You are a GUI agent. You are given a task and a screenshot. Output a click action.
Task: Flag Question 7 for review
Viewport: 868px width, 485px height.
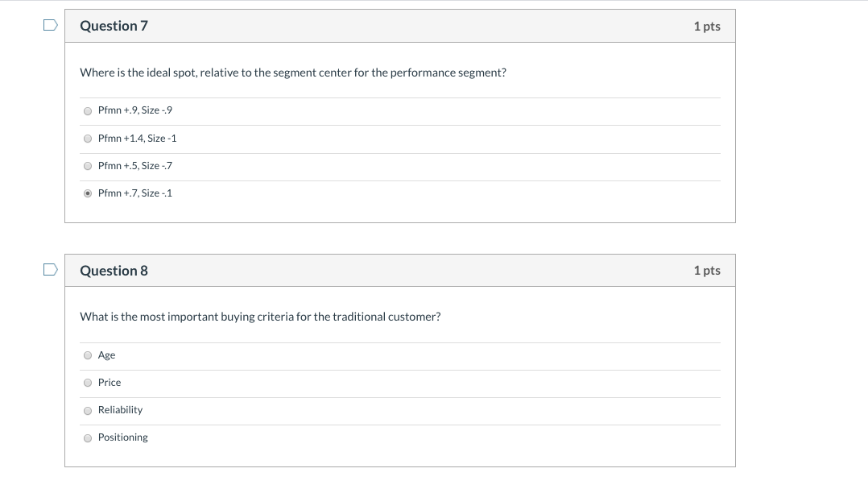(x=51, y=25)
